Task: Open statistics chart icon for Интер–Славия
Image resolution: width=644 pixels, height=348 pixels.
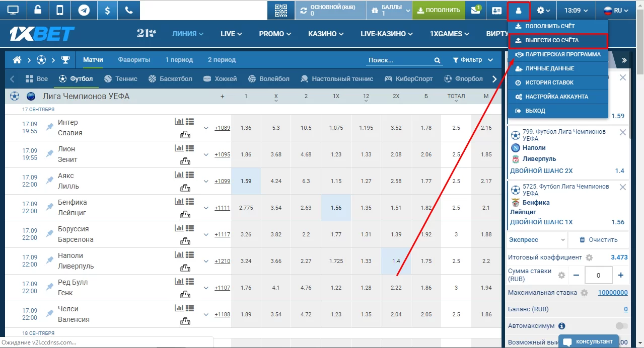Action: click(x=179, y=121)
